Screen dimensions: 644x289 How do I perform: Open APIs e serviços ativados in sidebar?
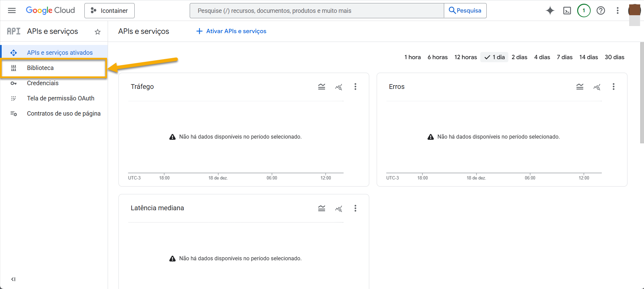click(x=54, y=53)
